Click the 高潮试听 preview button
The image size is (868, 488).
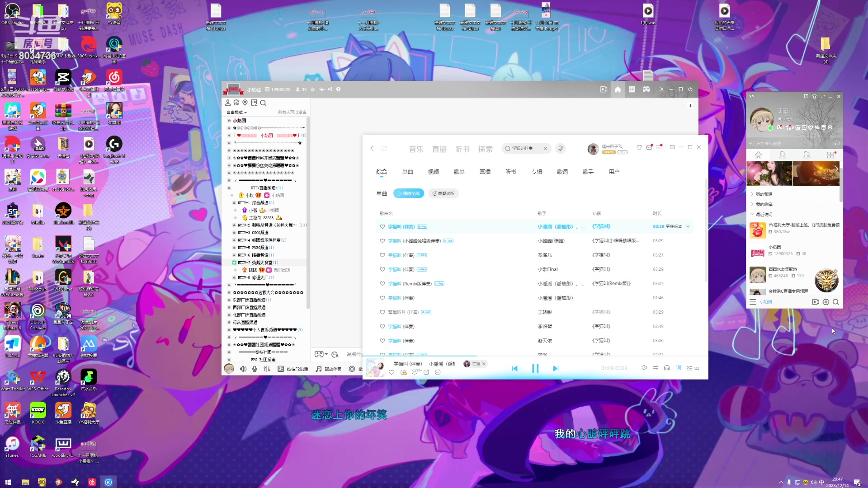click(x=443, y=193)
